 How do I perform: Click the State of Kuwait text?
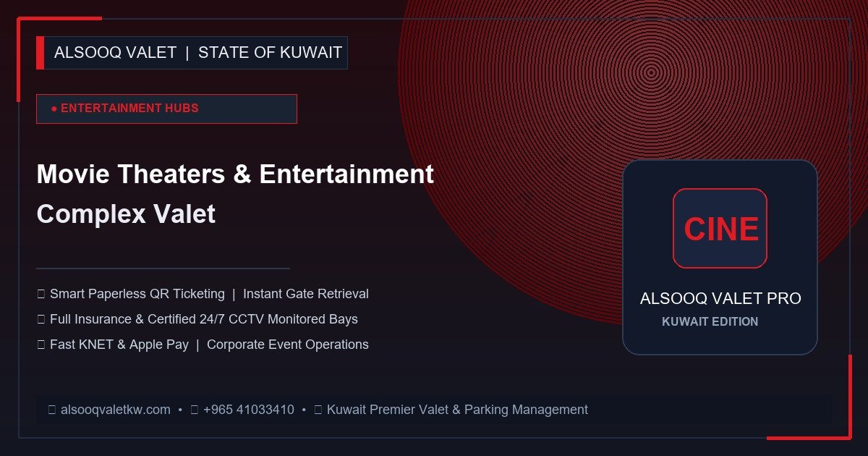(x=270, y=53)
